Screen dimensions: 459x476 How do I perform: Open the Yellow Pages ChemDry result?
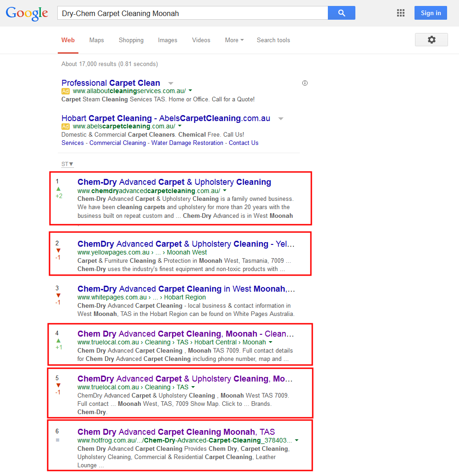186,244
